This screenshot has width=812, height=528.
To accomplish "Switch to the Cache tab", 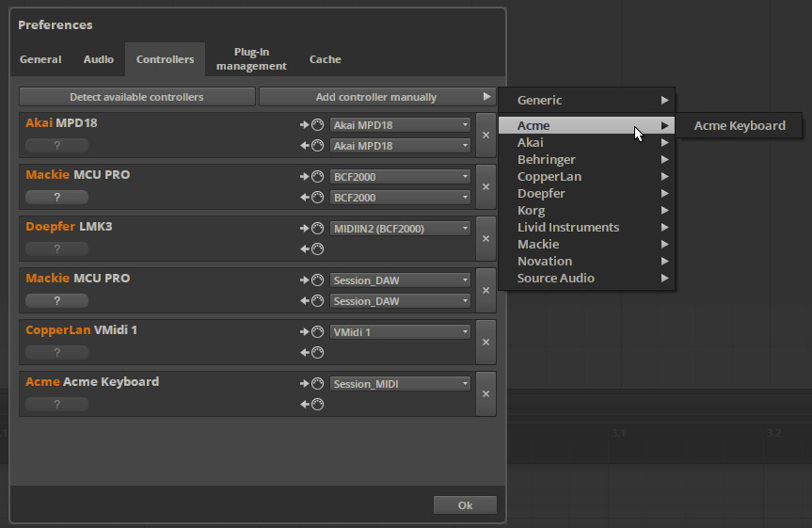I will pos(326,59).
